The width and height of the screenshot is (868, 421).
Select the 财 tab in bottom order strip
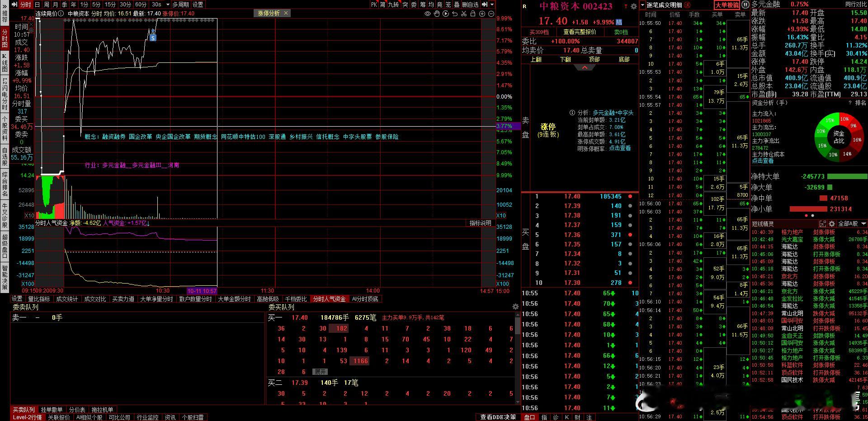(577, 417)
